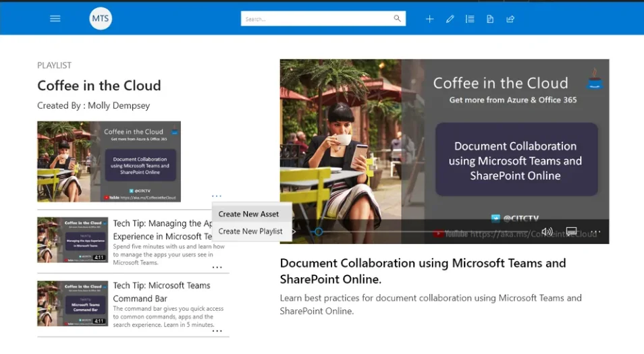The width and height of the screenshot is (644, 354).
Task: Focus the Search input field
Action: [323, 18]
